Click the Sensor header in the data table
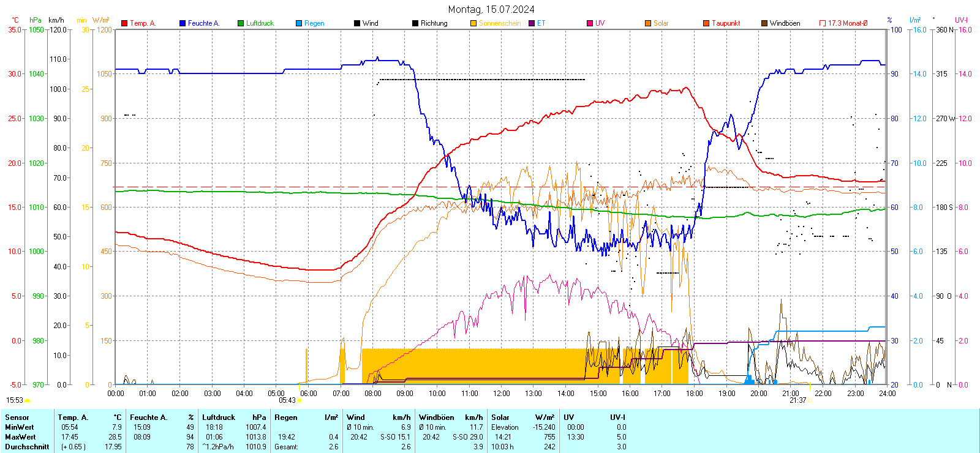The image size is (980, 453). point(17,417)
